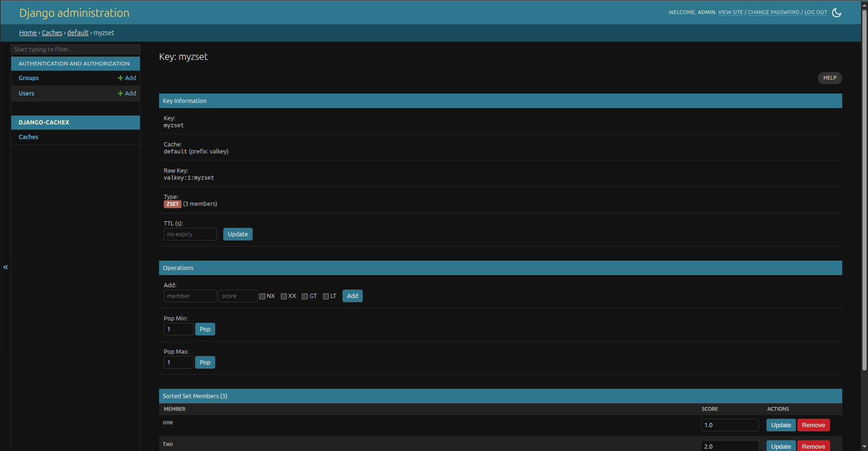Click the Pop button for Pop Max
Screen dimensions: 868x451
tap(205, 363)
